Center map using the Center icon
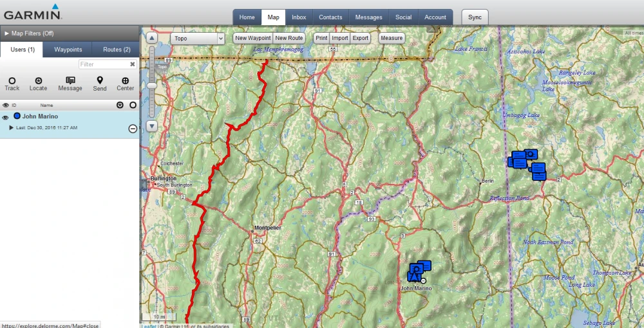Viewport: 644px width, 328px height. [x=125, y=80]
